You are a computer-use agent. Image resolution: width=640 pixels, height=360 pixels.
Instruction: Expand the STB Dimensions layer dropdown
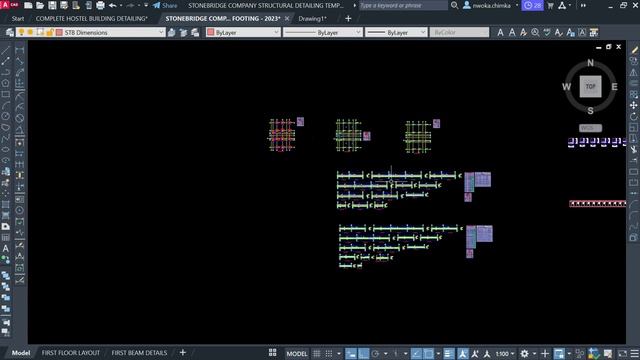pyautogui.click(x=161, y=32)
